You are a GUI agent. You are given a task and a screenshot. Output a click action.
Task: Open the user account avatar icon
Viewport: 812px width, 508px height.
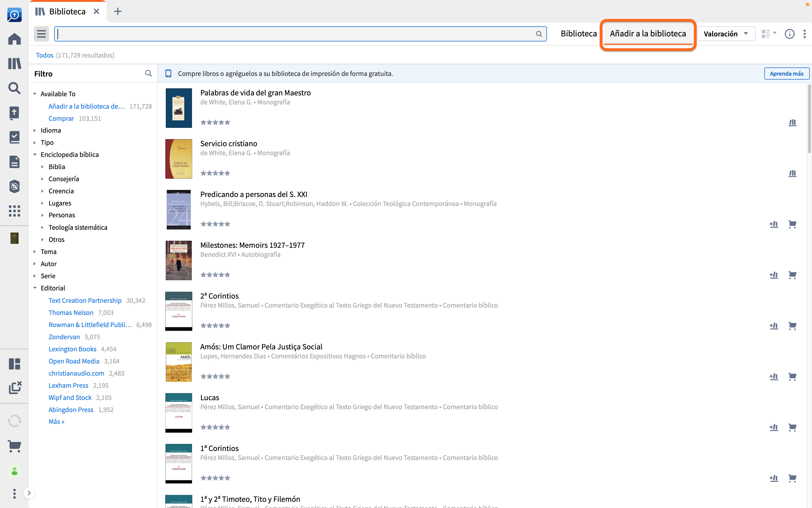click(14, 471)
